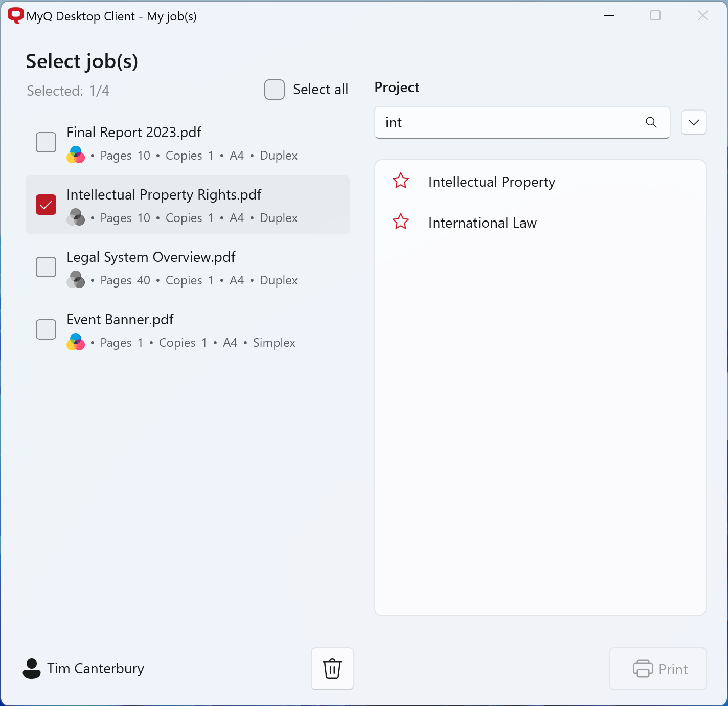Choose International Law from project list
728x706 pixels.
(482, 223)
